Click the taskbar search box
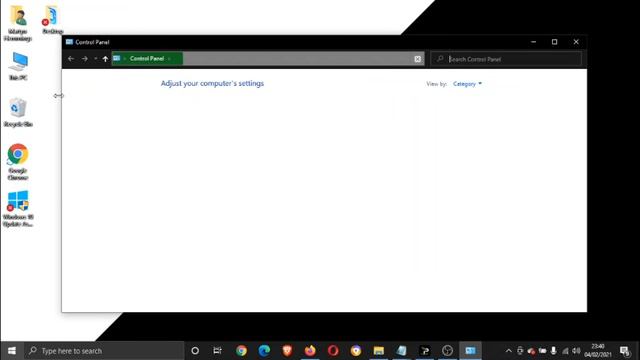 pos(104,351)
